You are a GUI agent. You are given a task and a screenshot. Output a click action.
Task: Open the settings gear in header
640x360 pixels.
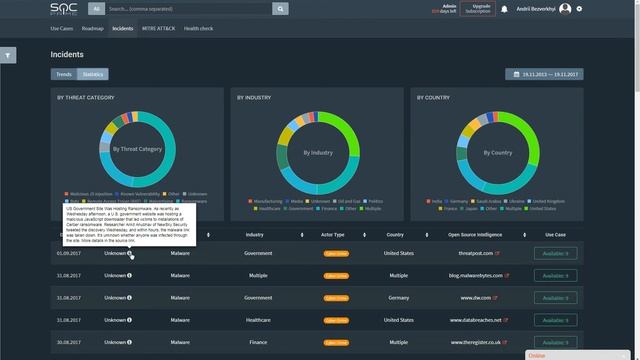point(579,9)
